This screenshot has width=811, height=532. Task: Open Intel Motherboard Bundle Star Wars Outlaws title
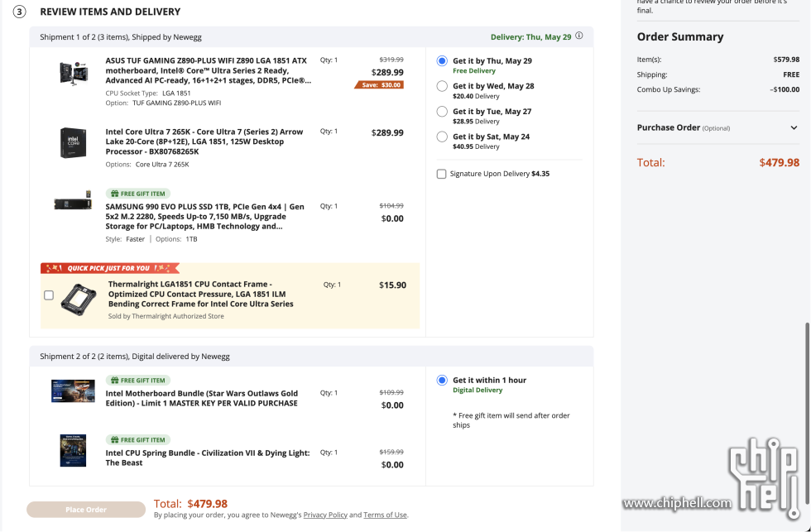(x=202, y=398)
